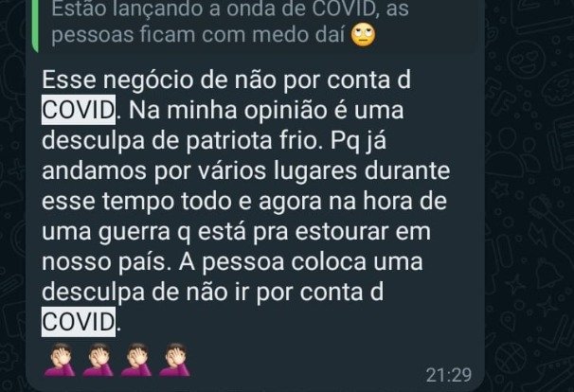Tap the word "país" in the message
Viewport: 574px width, 392px height.
142,262
